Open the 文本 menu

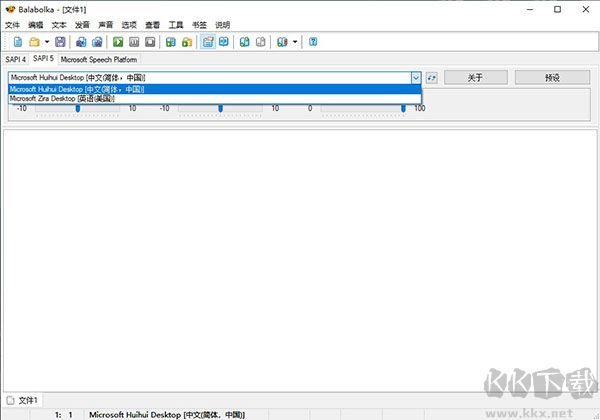point(59,25)
